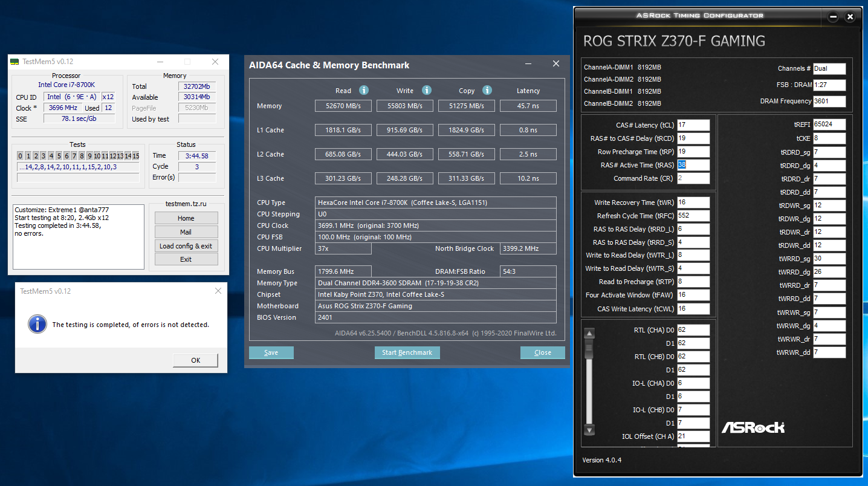Focus the tRRD_L RAS to RAS Delay field
This screenshot has height=486, width=868.
click(x=693, y=229)
